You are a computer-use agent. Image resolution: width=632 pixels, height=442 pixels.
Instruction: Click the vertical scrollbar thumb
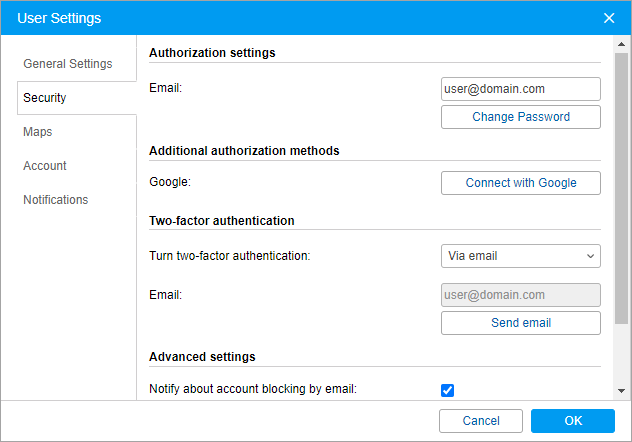coord(622,190)
